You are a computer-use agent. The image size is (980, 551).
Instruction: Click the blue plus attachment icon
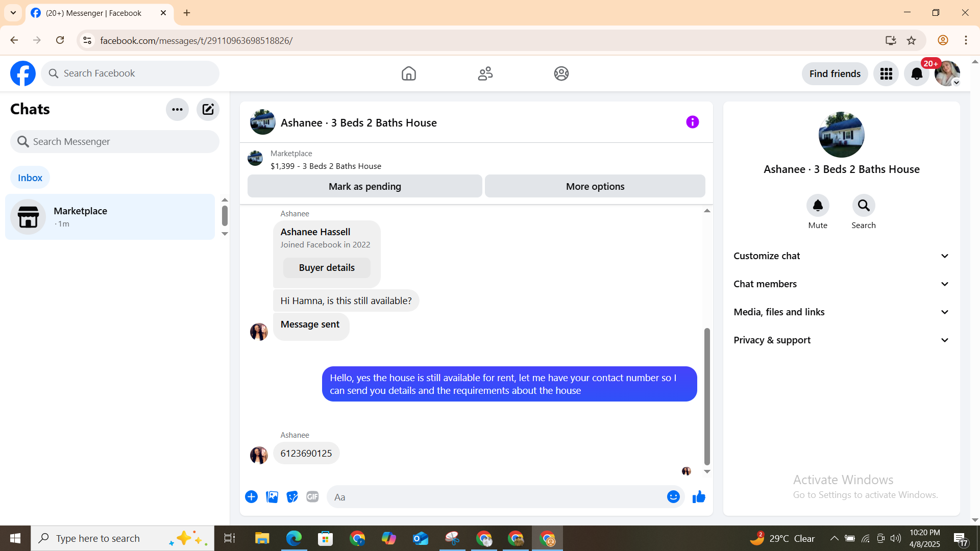[x=251, y=497]
